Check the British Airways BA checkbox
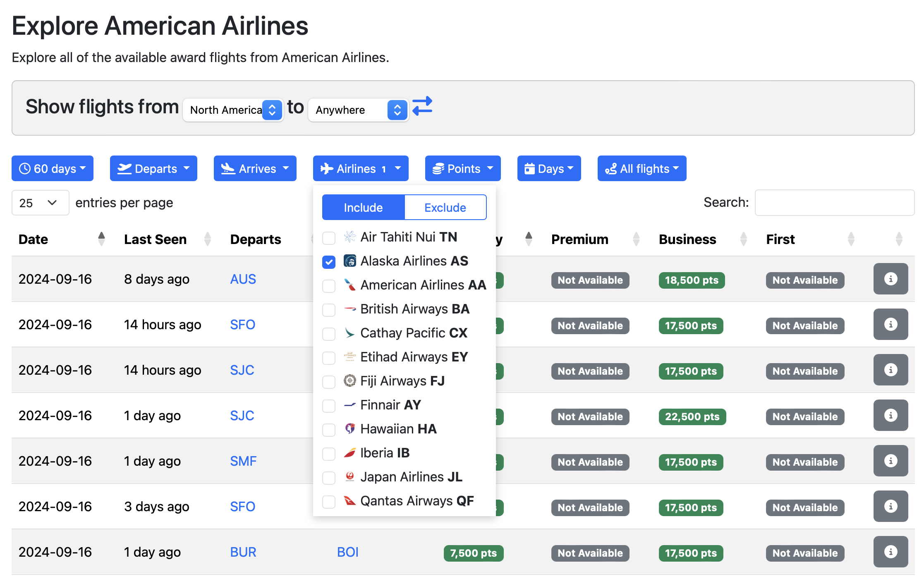 329,310
